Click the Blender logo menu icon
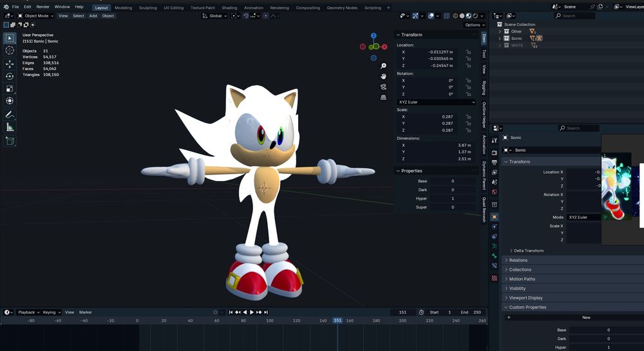The height and width of the screenshot is (351, 644). point(6,7)
